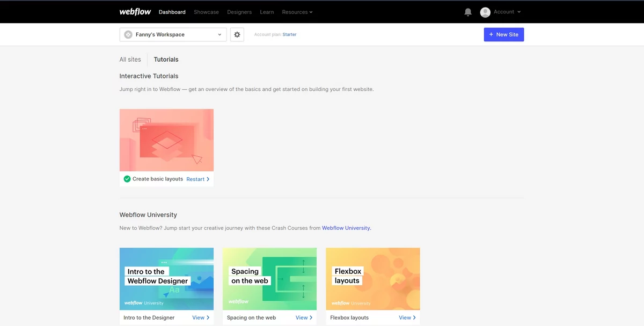This screenshot has width=644, height=326.
Task: Open the notifications bell
Action: [x=468, y=12]
